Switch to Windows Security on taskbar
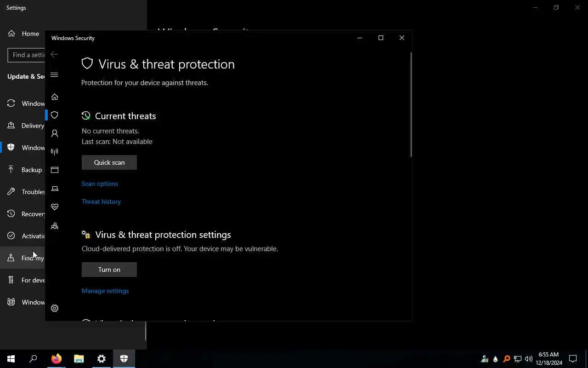The height and width of the screenshot is (368, 588). (x=124, y=359)
